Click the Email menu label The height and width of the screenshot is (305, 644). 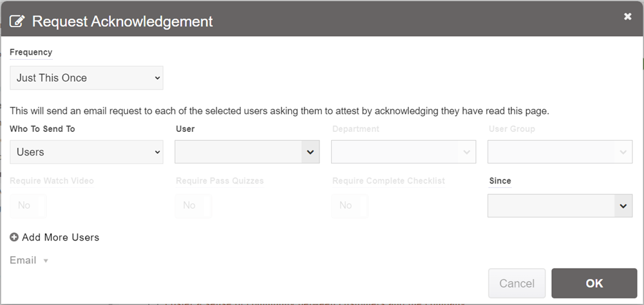coord(23,261)
